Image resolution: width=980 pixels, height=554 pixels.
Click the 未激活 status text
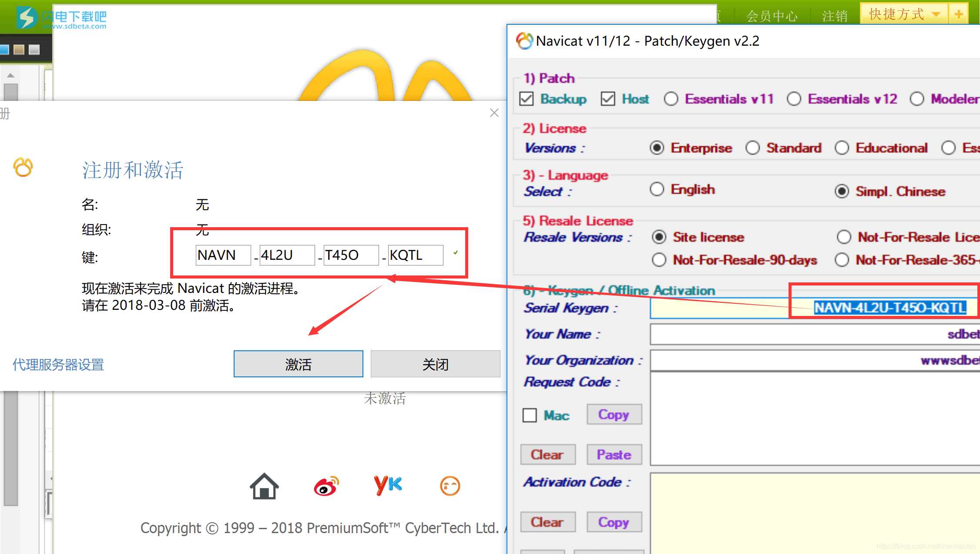pyautogui.click(x=385, y=398)
